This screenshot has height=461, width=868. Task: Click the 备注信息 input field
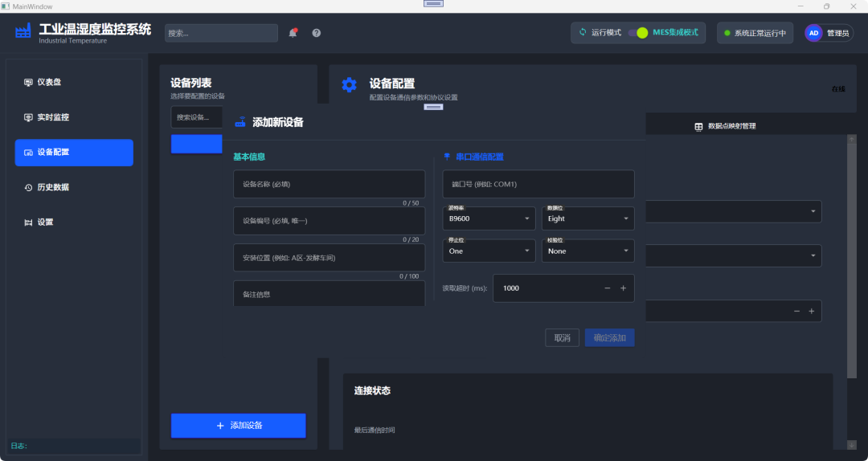(329, 294)
